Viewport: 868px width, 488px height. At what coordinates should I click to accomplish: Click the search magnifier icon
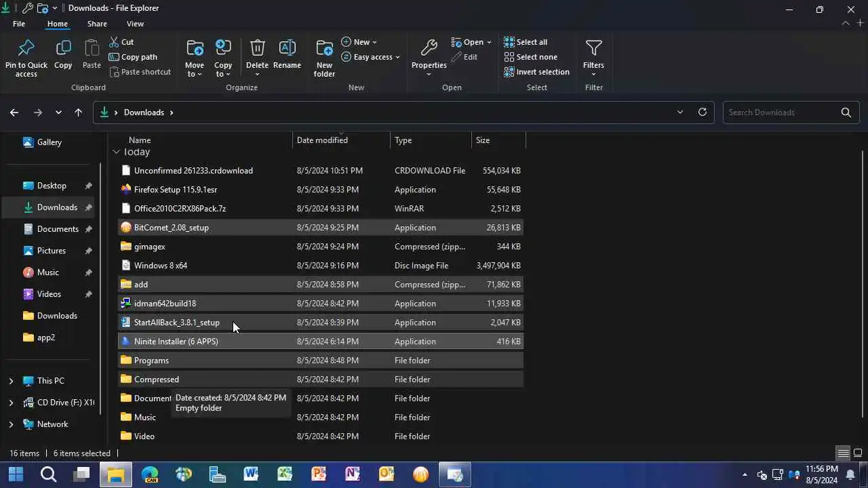click(846, 113)
